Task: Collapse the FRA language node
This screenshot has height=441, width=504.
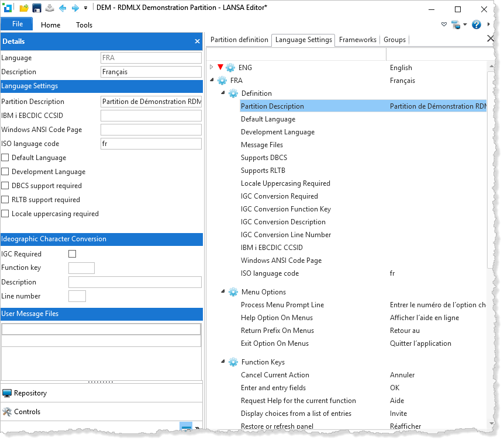Action: tap(212, 79)
